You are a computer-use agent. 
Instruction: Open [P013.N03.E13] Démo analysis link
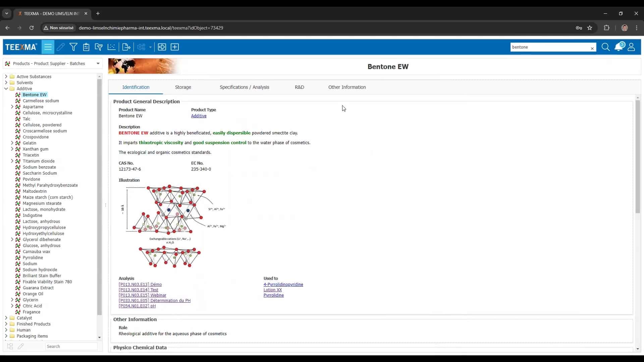coord(140,284)
